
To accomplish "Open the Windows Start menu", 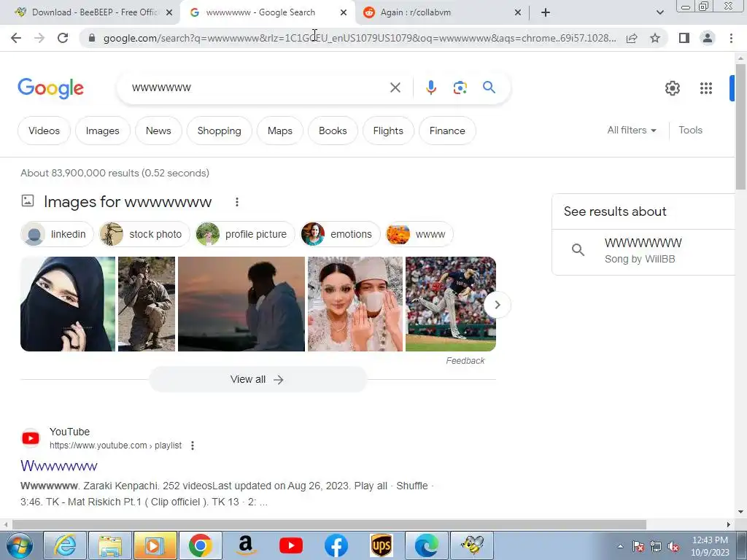I will (19, 545).
